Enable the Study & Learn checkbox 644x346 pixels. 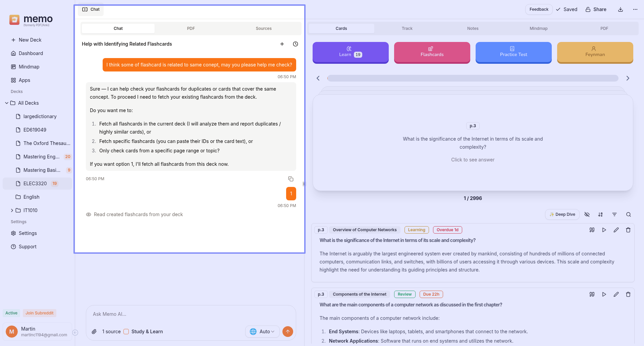pyautogui.click(x=126, y=332)
